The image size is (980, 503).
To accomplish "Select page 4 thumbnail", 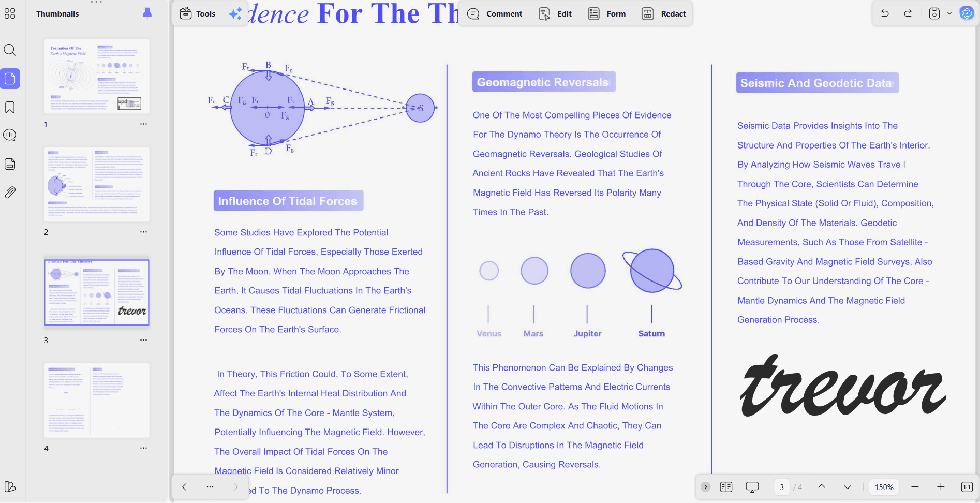I will [x=97, y=401].
